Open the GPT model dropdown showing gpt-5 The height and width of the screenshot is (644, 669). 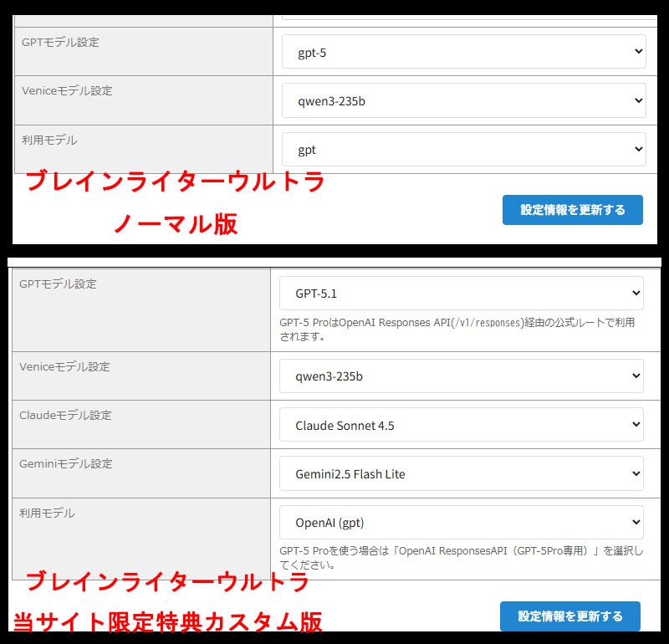click(x=463, y=52)
